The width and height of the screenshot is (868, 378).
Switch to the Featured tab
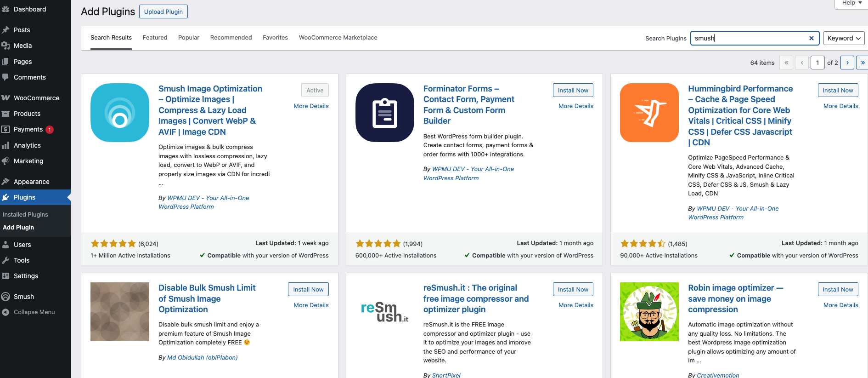(155, 38)
